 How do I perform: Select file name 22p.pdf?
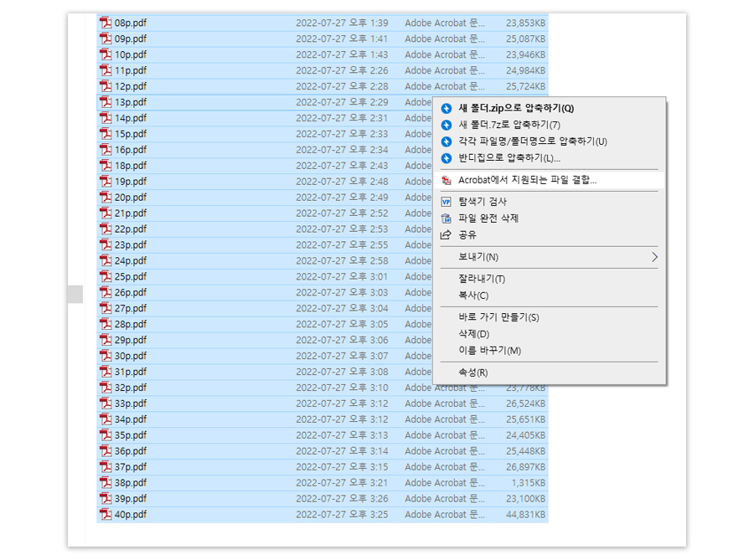coord(131,229)
